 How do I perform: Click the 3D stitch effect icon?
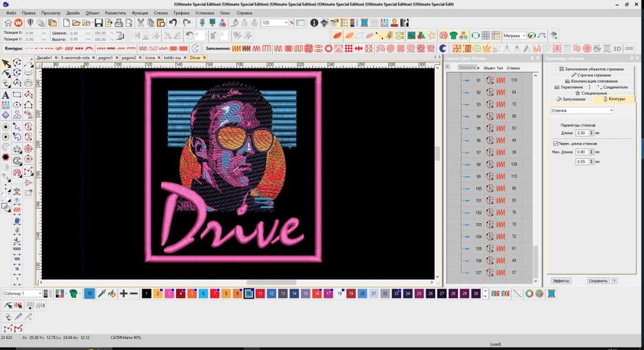(x=617, y=48)
